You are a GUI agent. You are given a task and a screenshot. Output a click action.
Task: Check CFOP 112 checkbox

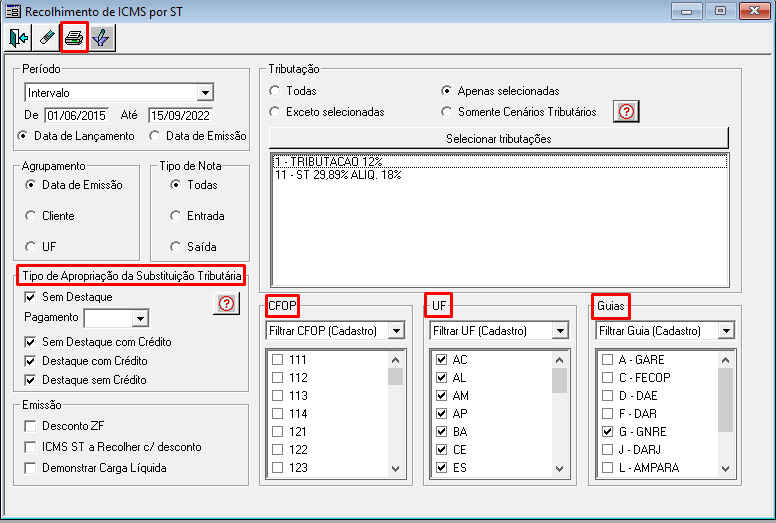tap(278, 378)
